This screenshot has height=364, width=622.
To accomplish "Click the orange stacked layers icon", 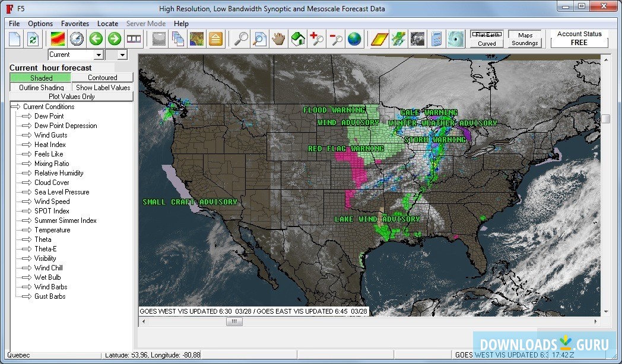I will 216,39.
